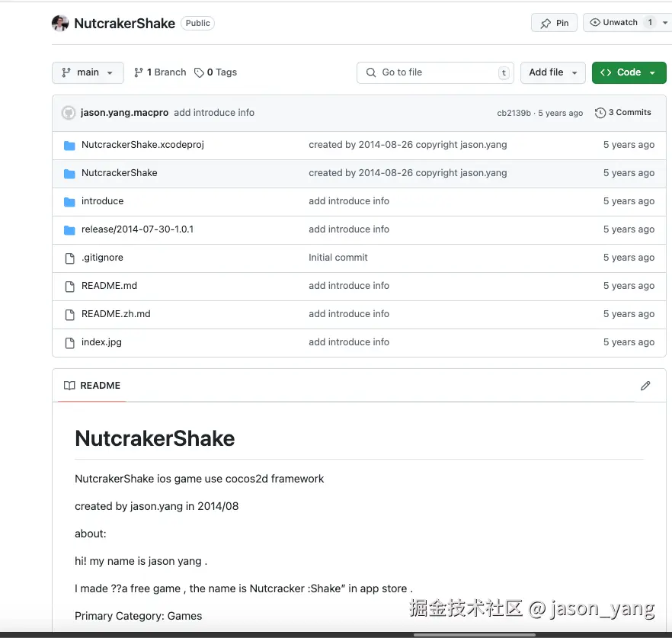Click the jason.yang.macpro author name
This screenshot has height=638, width=672.
[124, 113]
